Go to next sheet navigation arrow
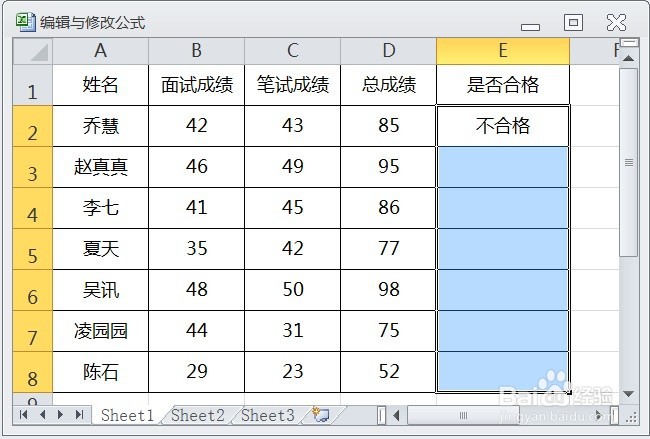Screen dimensions: 650x439 click(x=61, y=415)
